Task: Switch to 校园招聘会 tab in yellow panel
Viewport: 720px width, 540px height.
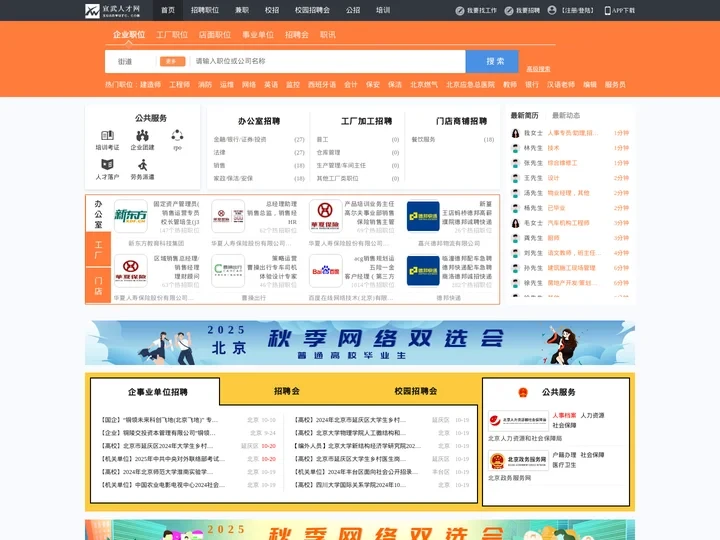Action: pyautogui.click(x=416, y=391)
